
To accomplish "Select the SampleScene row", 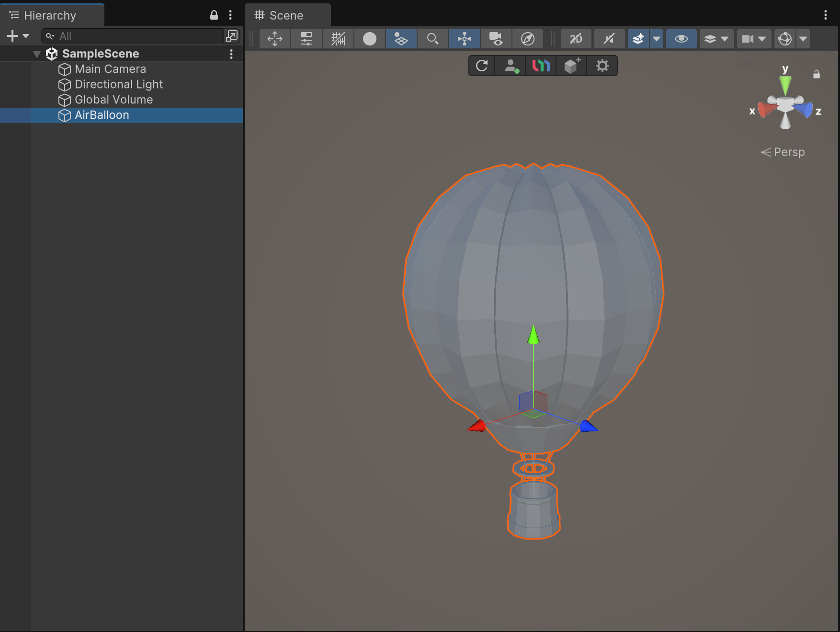I will 121,54.
